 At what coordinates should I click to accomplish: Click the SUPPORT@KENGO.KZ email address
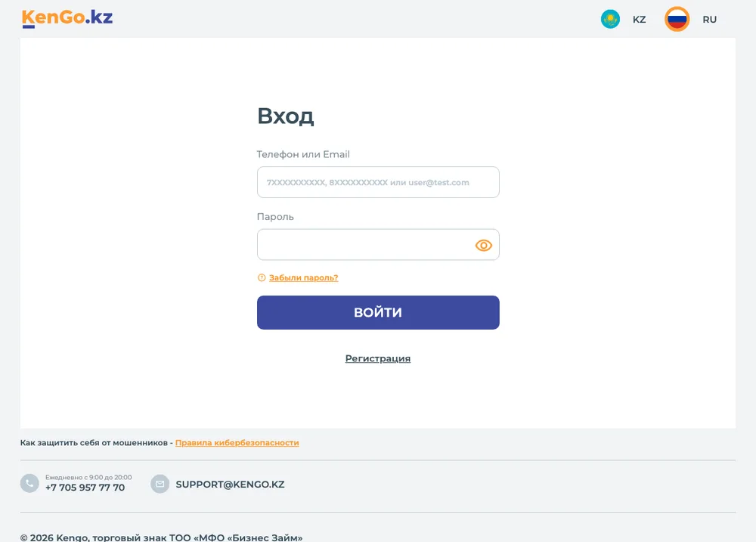tap(230, 484)
